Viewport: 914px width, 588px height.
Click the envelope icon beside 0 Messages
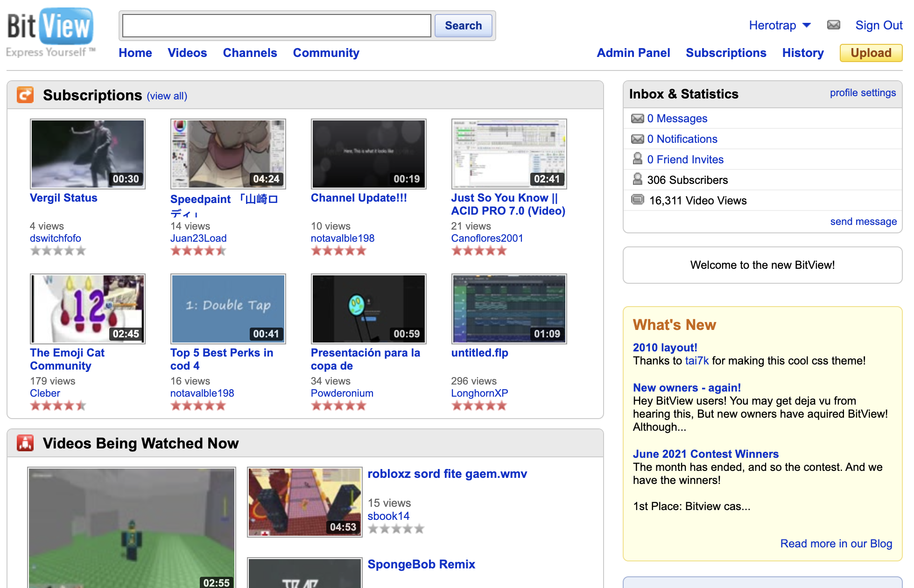(637, 119)
